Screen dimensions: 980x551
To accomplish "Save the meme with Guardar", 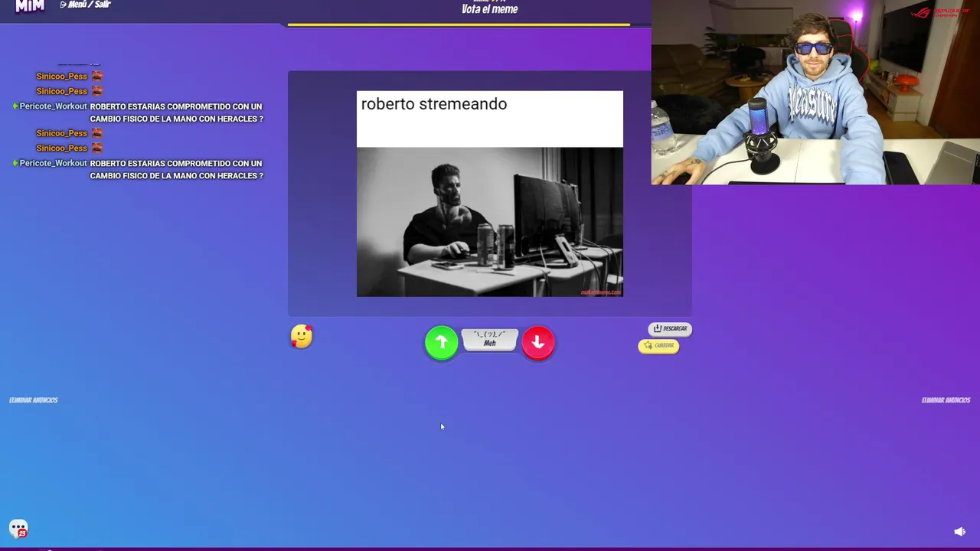I will point(658,346).
